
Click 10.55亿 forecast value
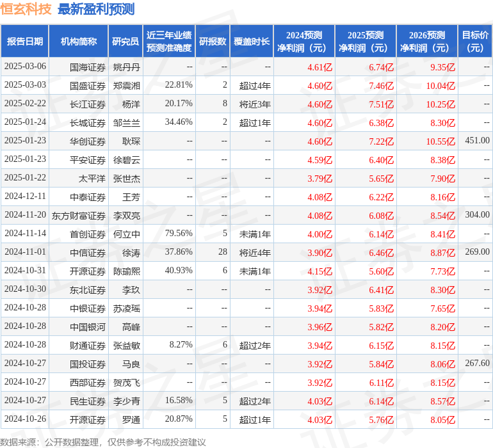[x=440, y=141]
